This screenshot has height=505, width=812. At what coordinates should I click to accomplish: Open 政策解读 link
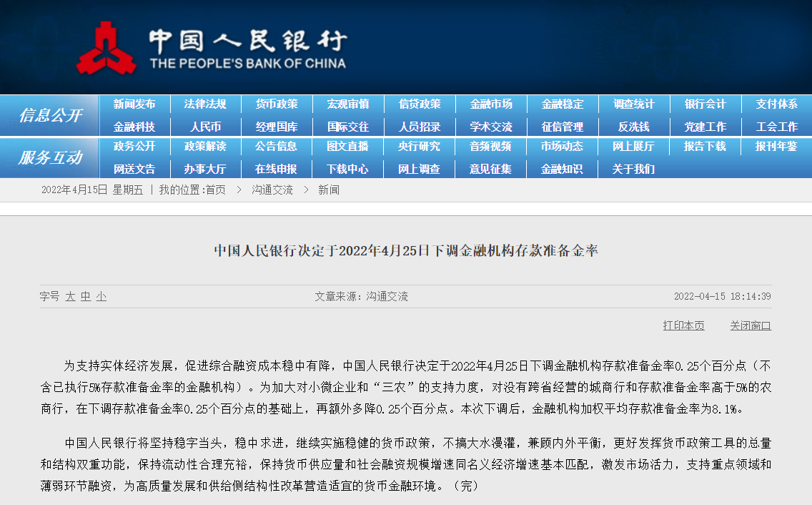coord(205,147)
